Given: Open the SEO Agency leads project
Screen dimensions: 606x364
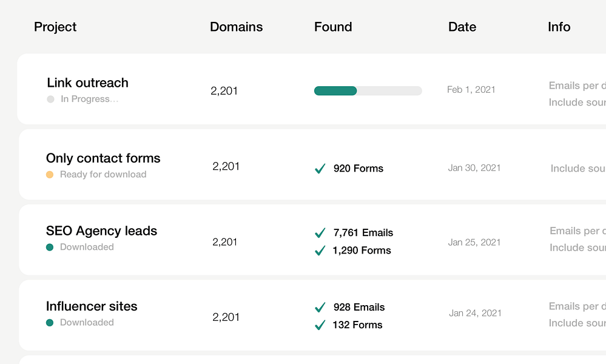Looking at the screenshot, I should [x=101, y=231].
